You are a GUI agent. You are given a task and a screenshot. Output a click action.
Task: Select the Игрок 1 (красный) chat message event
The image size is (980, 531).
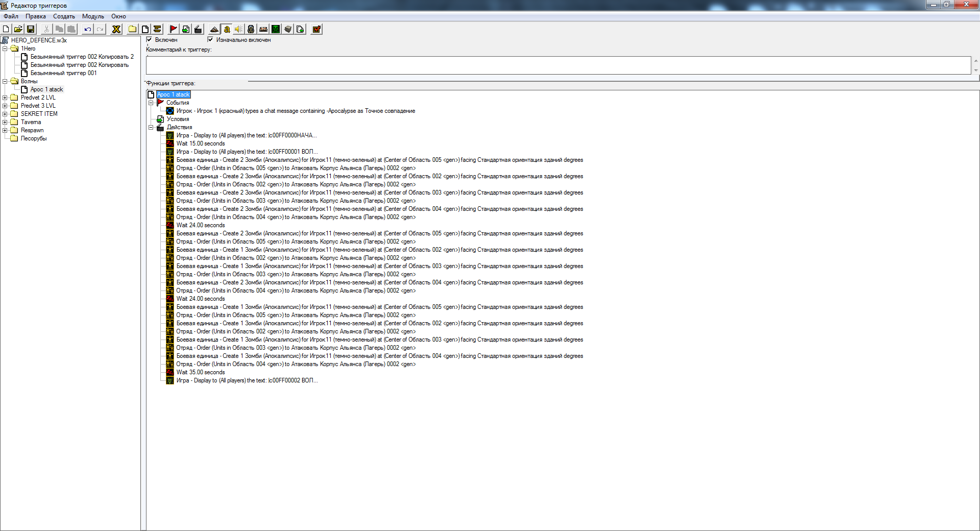point(296,111)
